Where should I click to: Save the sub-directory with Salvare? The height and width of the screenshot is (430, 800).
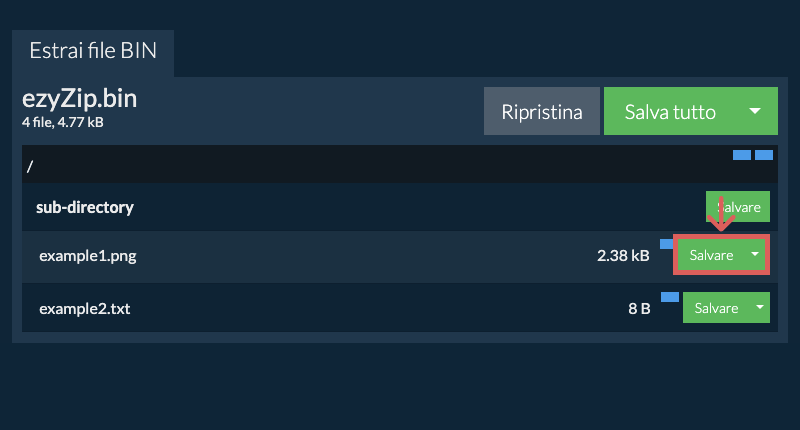click(738, 207)
